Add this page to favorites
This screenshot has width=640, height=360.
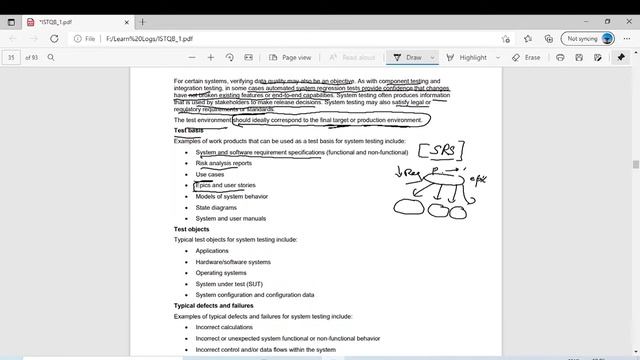coord(506,39)
